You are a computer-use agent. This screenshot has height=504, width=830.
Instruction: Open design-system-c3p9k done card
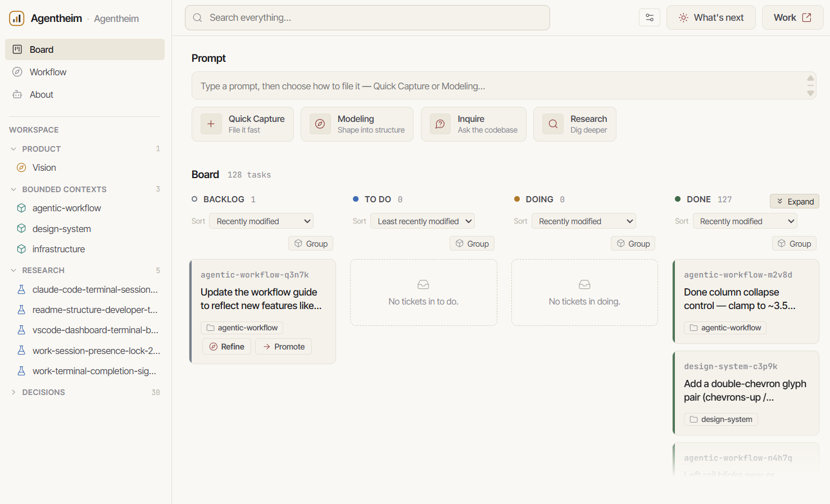pyautogui.click(x=746, y=393)
